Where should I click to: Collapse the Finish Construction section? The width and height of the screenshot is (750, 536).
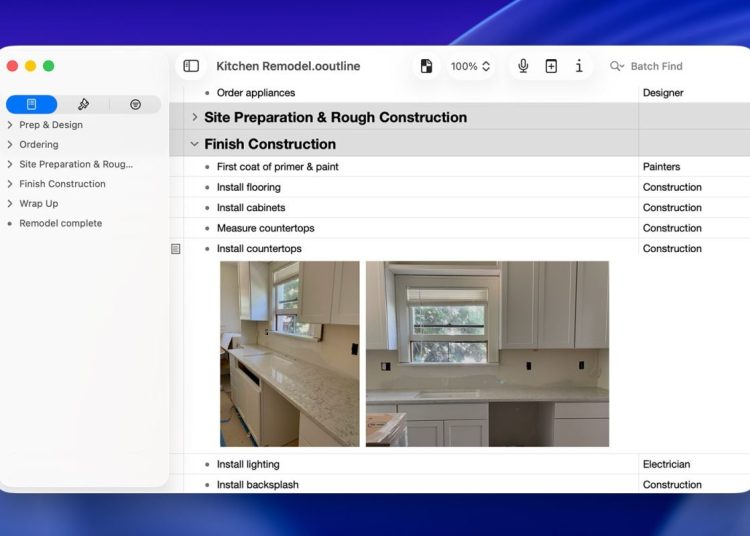tap(195, 144)
